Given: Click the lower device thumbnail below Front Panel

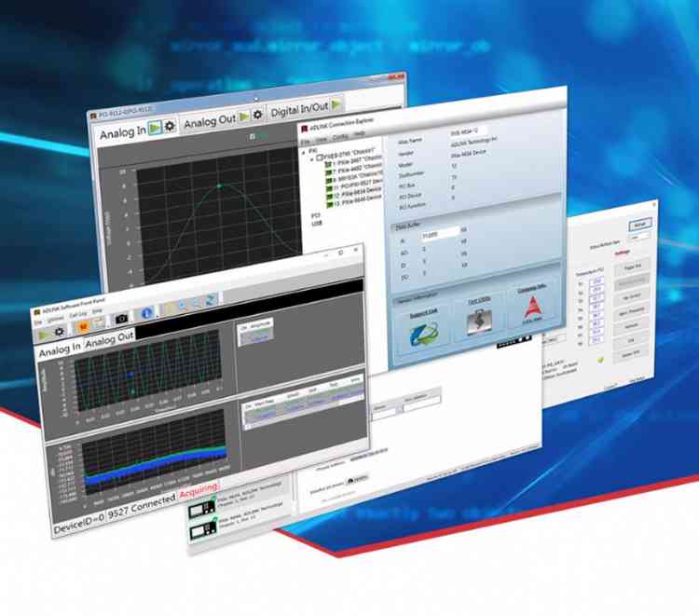Looking at the screenshot, I should [203, 530].
